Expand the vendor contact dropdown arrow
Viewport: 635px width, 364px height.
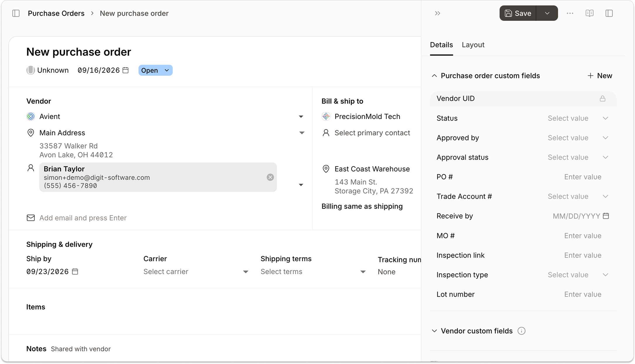pos(301,185)
